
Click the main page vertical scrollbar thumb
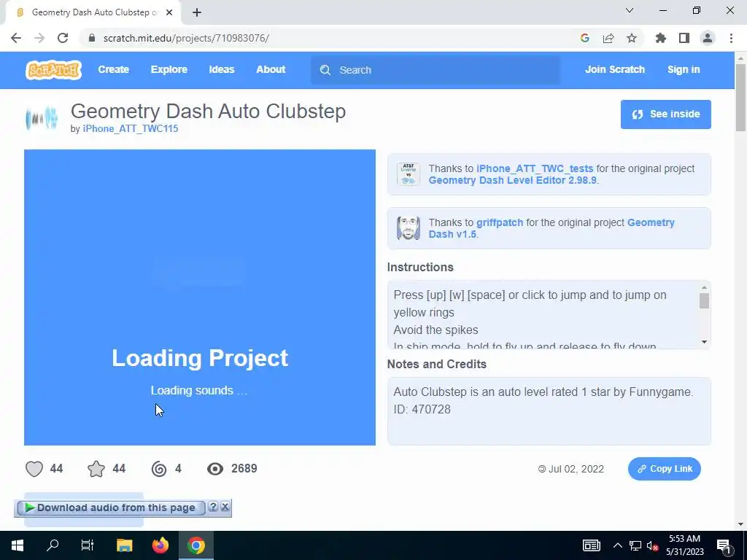pos(740,97)
